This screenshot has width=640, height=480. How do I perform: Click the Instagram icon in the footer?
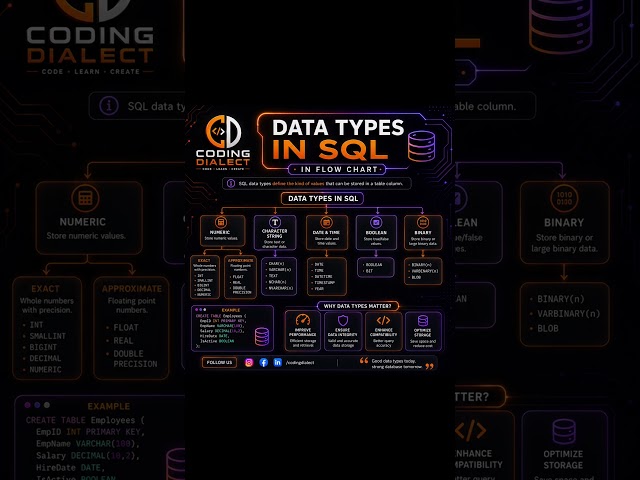[x=249, y=362]
